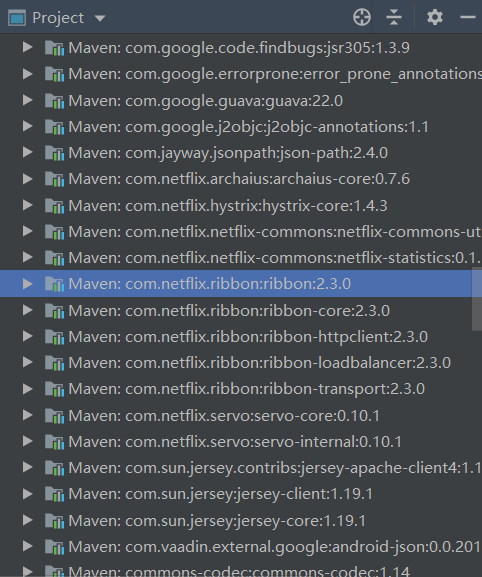Viewport: 482px width, 577px height.
Task: Expand the ribbon-core:2.3.0 node
Action: coord(28,310)
